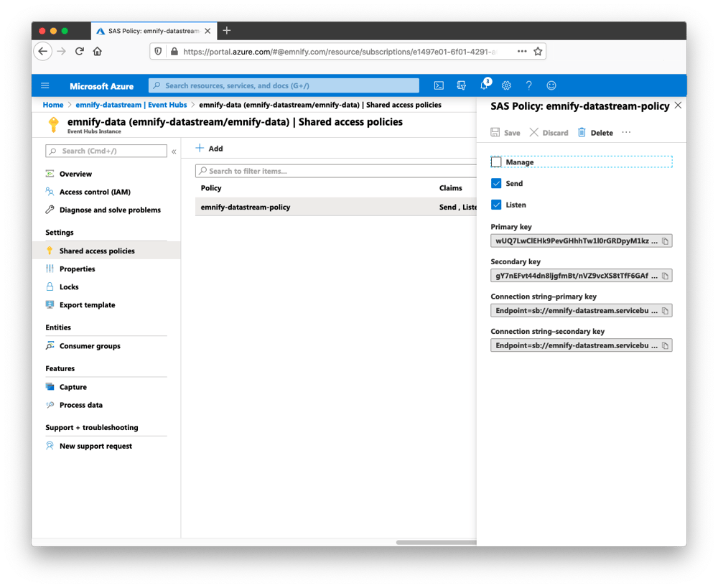Uncheck the Send claim checkbox
Viewport: 718px width, 588px height.
[496, 183]
